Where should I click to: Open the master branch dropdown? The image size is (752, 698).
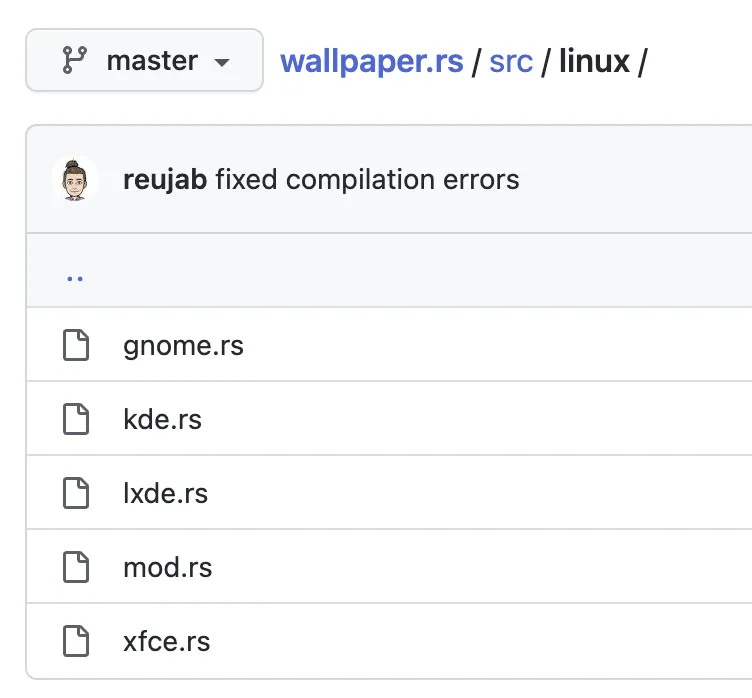point(144,60)
